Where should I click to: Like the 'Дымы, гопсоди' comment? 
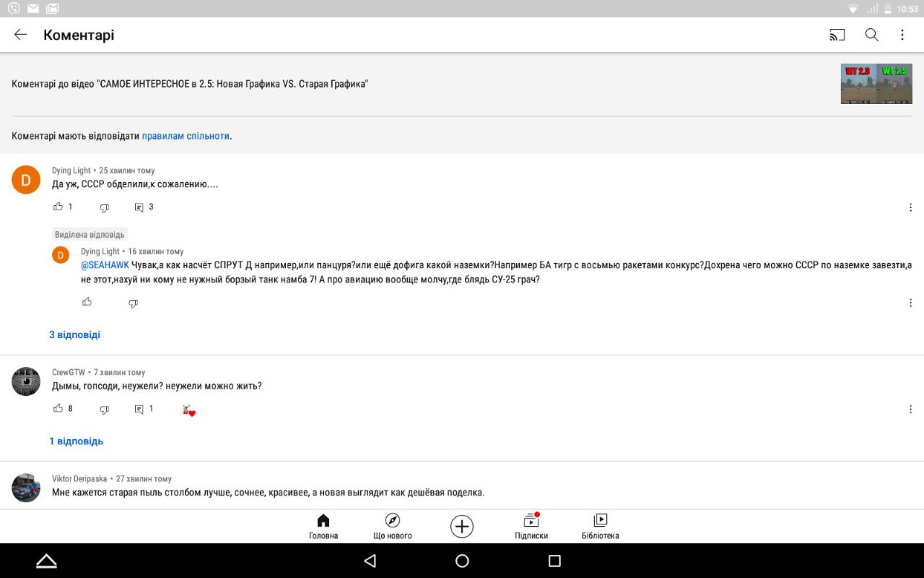(58, 408)
